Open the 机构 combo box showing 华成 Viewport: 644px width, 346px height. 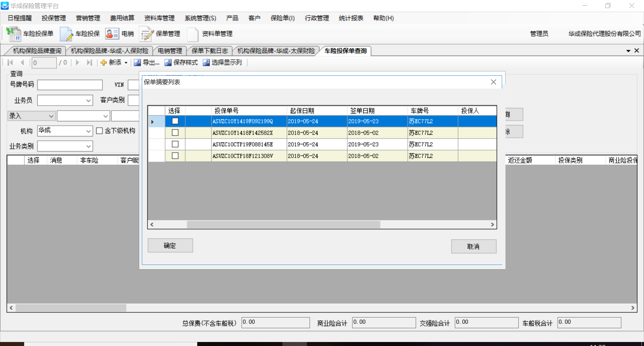tap(88, 131)
